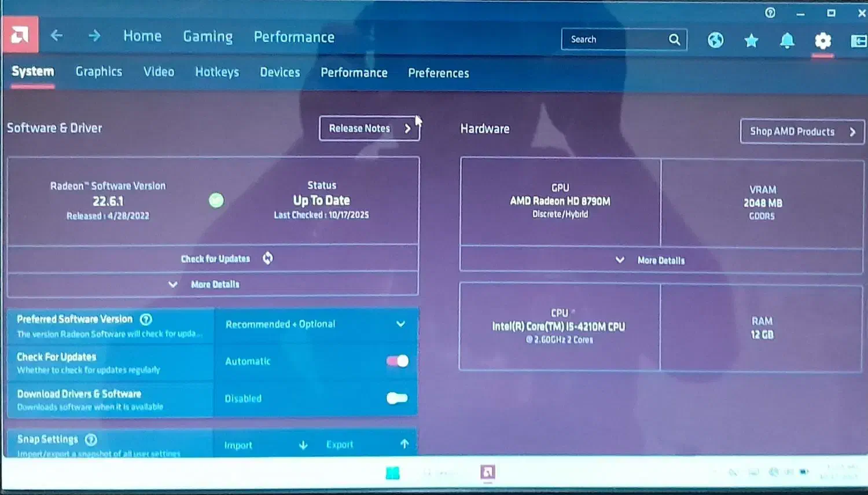Maximize the AMD Software window

click(x=831, y=13)
